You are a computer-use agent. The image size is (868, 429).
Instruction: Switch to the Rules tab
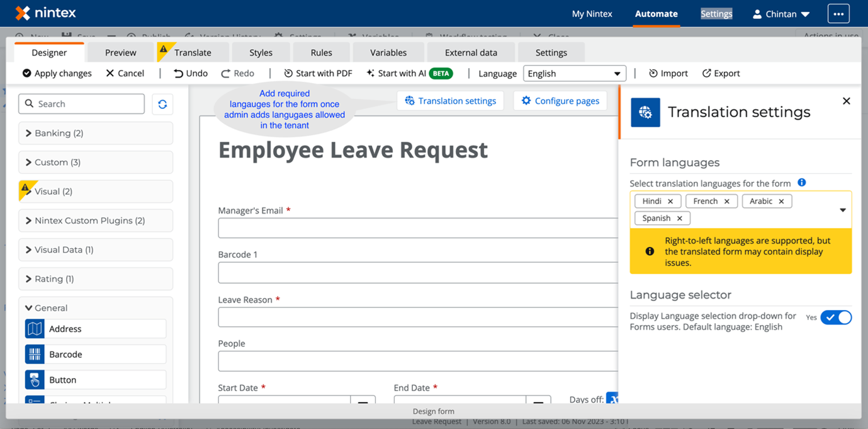click(x=321, y=52)
